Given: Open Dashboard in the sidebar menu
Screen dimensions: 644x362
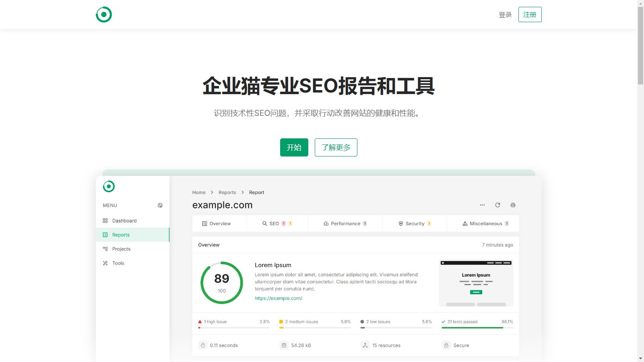Looking at the screenshot, I should click(124, 221).
